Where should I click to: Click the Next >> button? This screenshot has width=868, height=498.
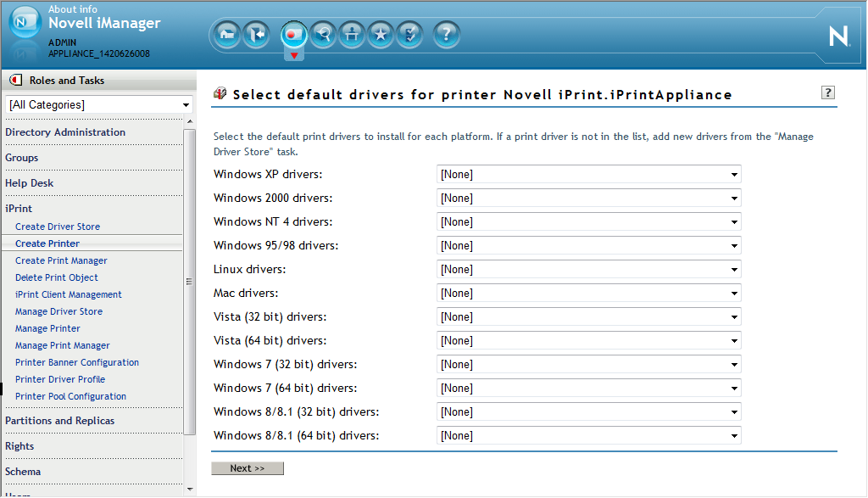[248, 468]
